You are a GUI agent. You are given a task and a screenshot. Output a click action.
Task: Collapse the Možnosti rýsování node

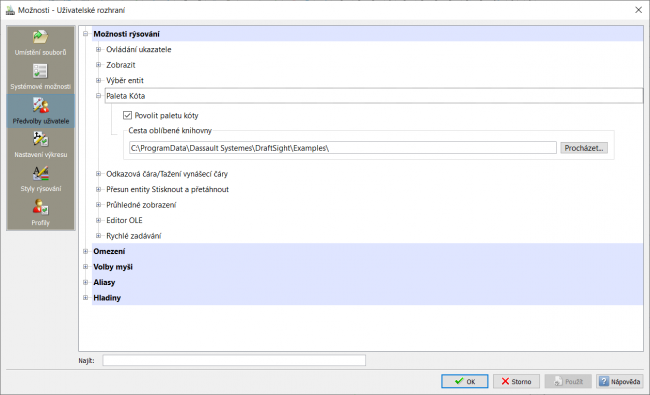tap(85, 34)
